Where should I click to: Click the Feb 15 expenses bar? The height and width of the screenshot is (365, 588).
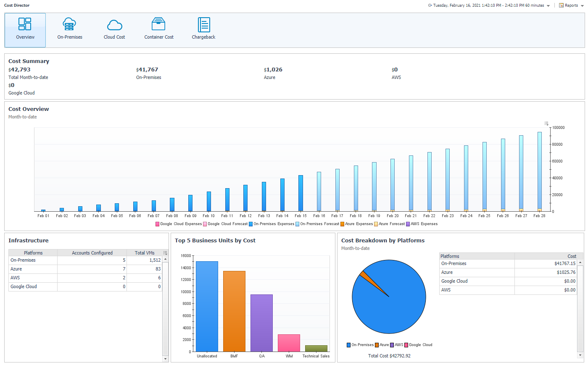[x=301, y=193]
